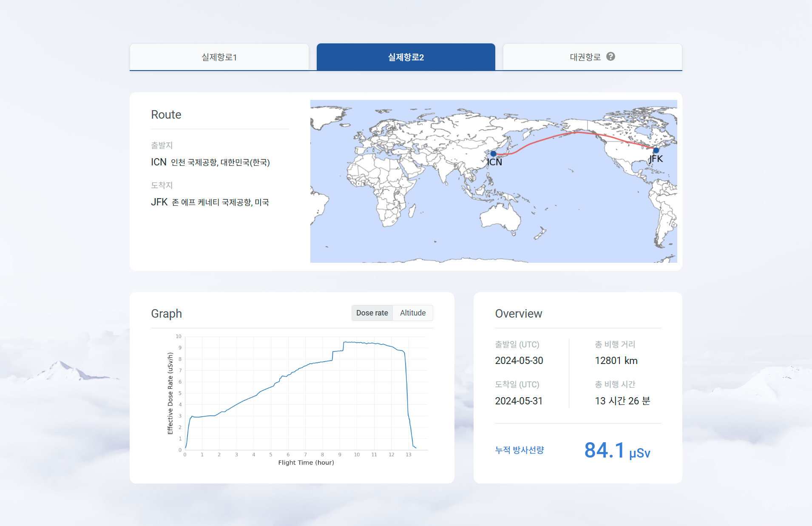The width and height of the screenshot is (812, 526).
Task: Click the Overview heading
Action: [x=519, y=314]
